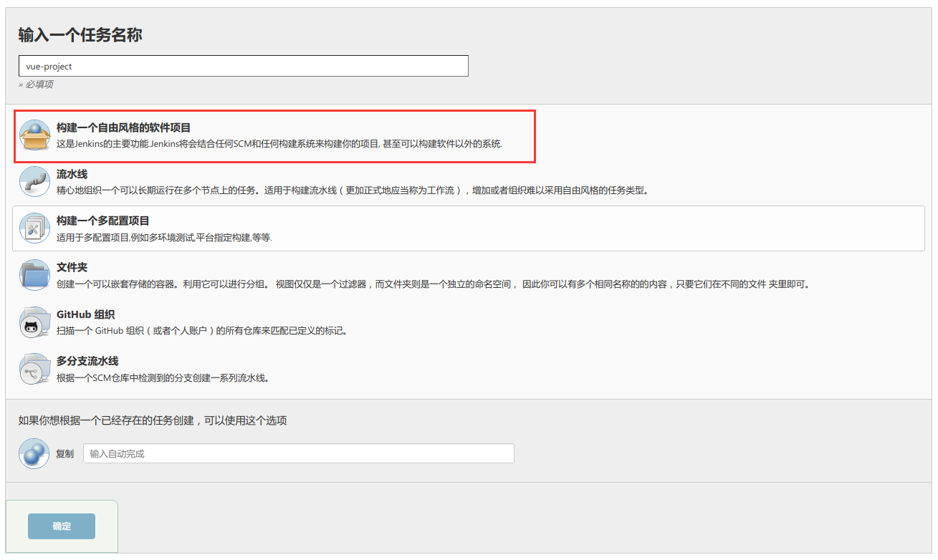
Task: Click the GitHub 组织 description about scanning repositories
Action: tap(202, 331)
